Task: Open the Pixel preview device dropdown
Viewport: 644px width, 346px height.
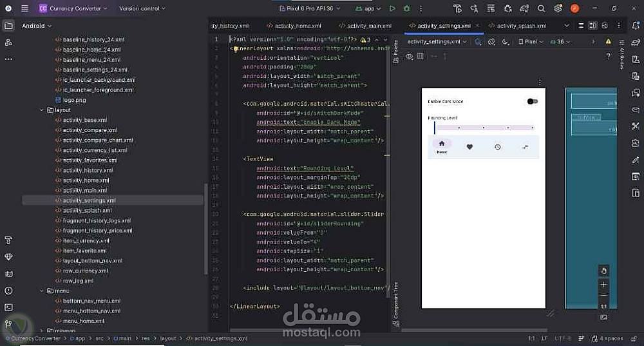Action: pos(531,41)
